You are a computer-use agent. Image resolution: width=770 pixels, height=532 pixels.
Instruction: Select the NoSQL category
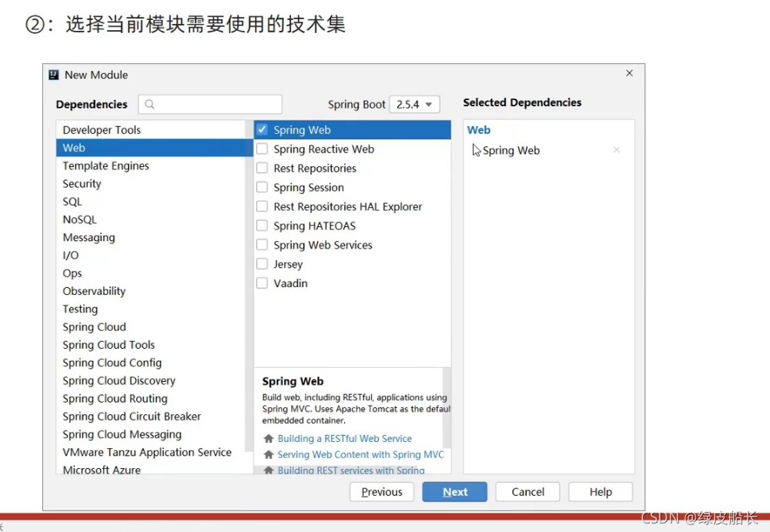[x=151, y=219]
